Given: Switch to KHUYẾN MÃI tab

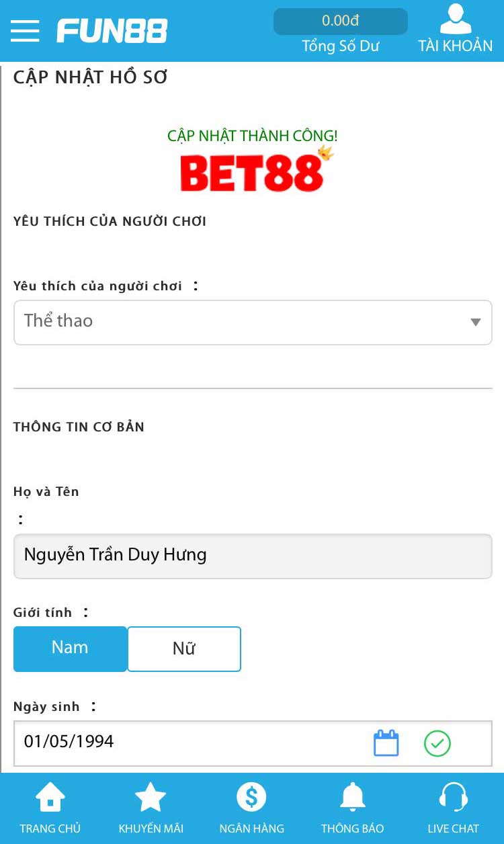Looking at the screenshot, I should click(x=151, y=806).
